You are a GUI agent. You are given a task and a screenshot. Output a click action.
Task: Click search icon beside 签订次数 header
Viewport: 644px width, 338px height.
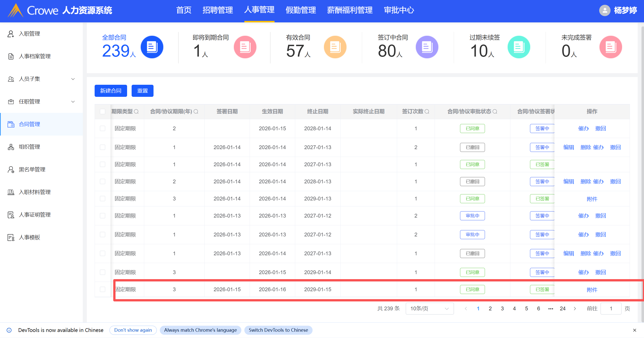tap(427, 111)
